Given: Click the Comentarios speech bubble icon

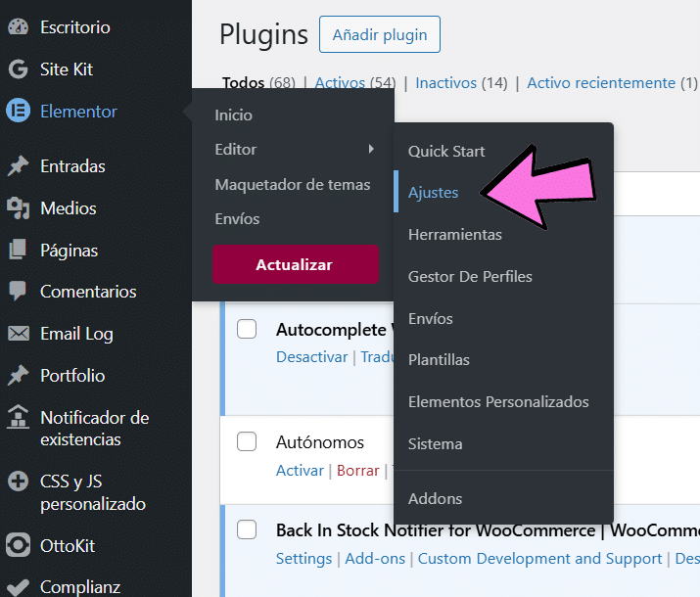Looking at the screenshot, I should tap(18, 292).
